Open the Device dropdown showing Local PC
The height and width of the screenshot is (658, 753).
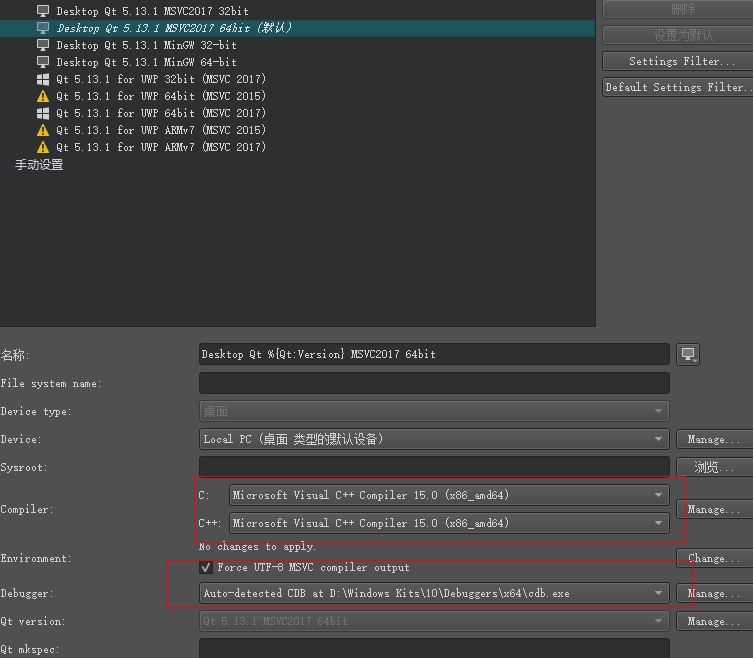point(434,439)
